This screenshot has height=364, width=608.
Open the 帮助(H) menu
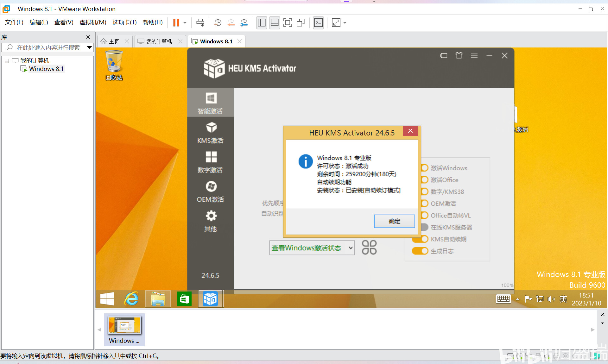[153, 22]
